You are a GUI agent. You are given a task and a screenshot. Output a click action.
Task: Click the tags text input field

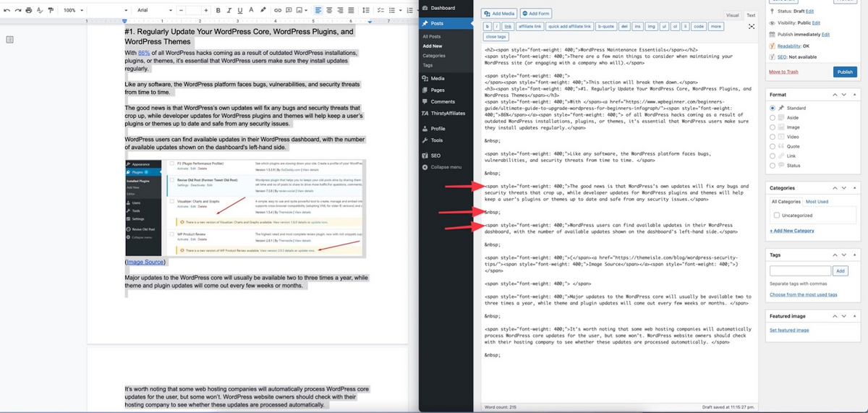tap(800, 271)
